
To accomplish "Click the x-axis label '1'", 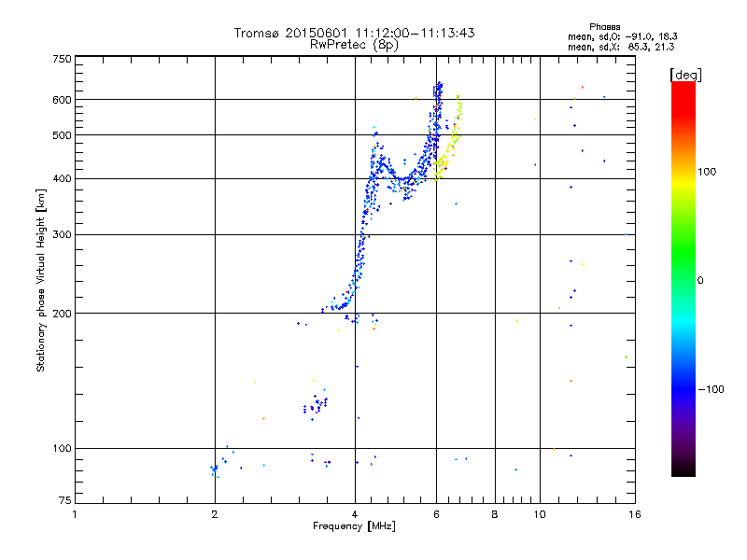I will point(75,514).
